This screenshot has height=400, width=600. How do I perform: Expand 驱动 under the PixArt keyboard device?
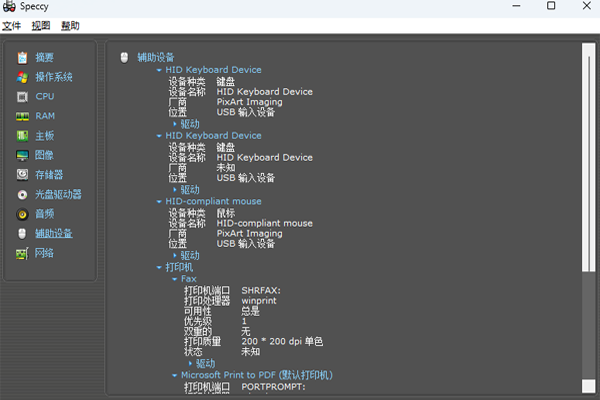(174, 124)
